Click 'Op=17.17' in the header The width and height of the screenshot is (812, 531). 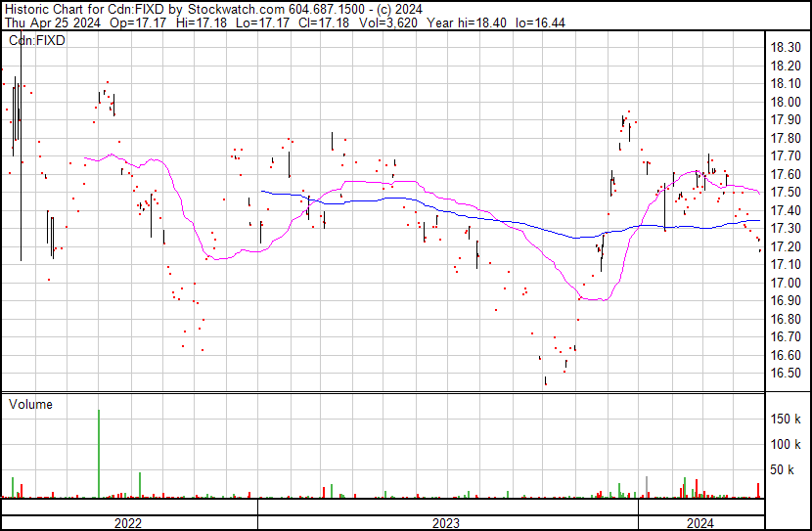[138, 22]
